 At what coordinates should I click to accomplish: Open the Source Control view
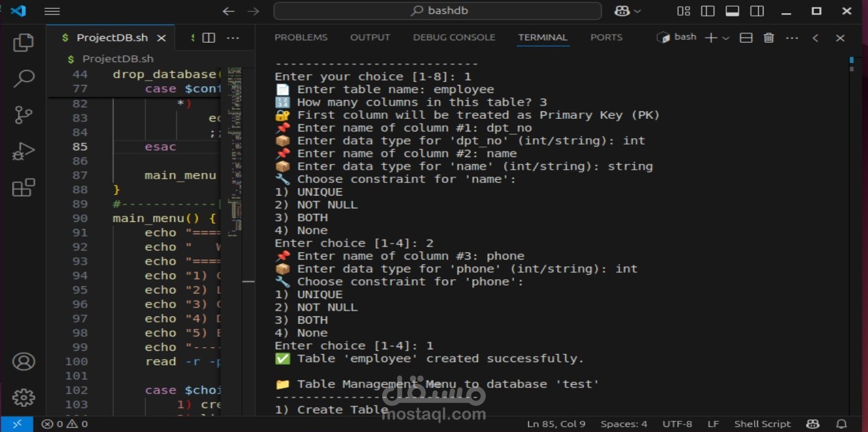23,115
